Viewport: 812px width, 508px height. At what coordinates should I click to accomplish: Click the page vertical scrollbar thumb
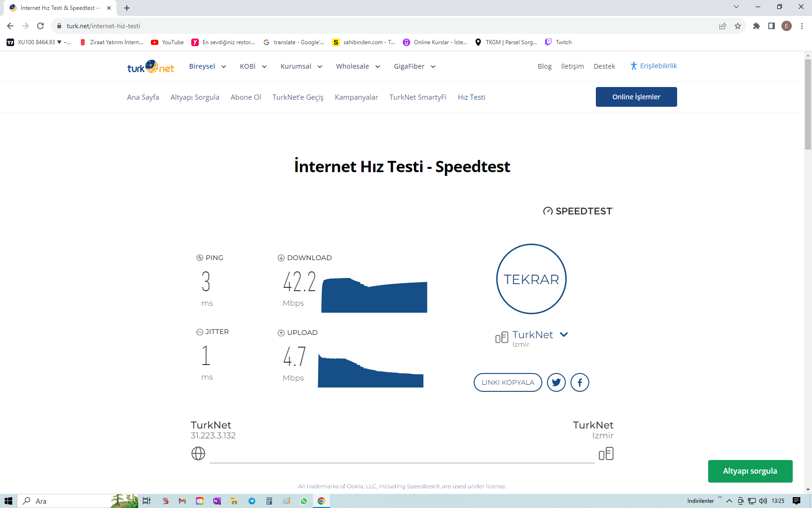tap(808, 104)
